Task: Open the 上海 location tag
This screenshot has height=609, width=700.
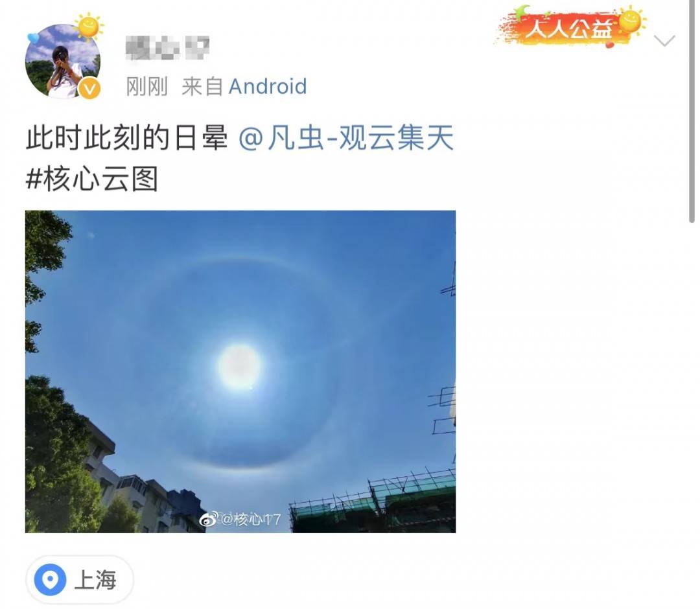Action: tap(80, 580)
